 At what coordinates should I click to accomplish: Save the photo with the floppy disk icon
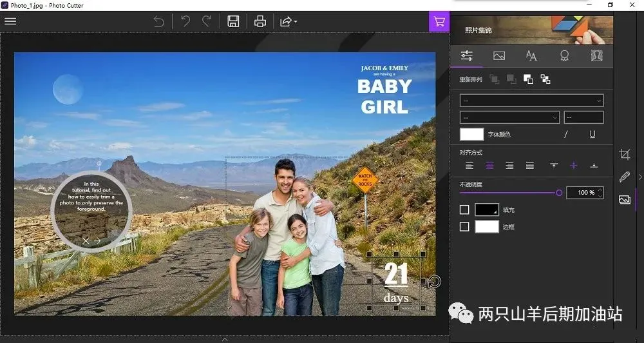(x=233, y=21)
